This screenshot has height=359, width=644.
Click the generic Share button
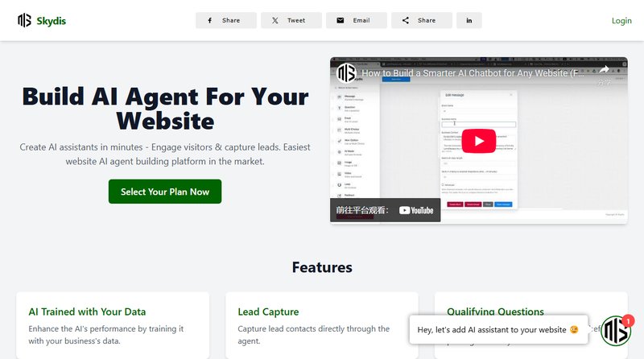(x=421, y=20)
